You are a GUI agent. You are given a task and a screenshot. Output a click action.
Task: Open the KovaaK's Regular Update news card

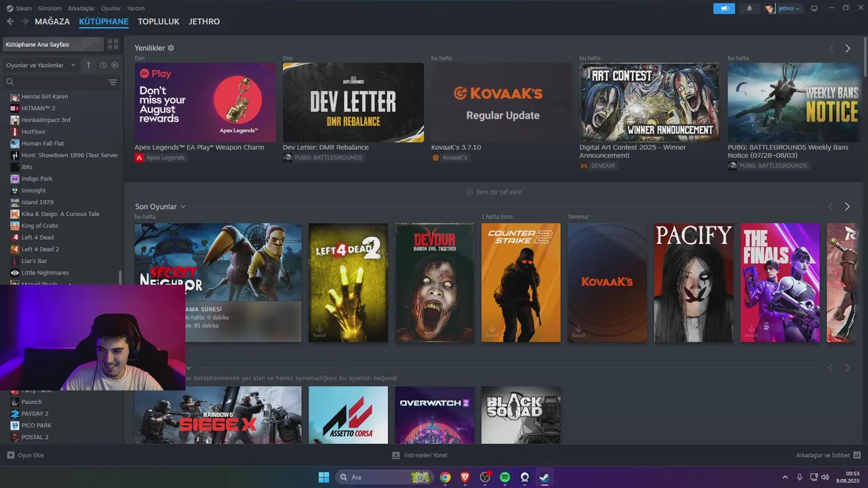(x=501, y=102)
